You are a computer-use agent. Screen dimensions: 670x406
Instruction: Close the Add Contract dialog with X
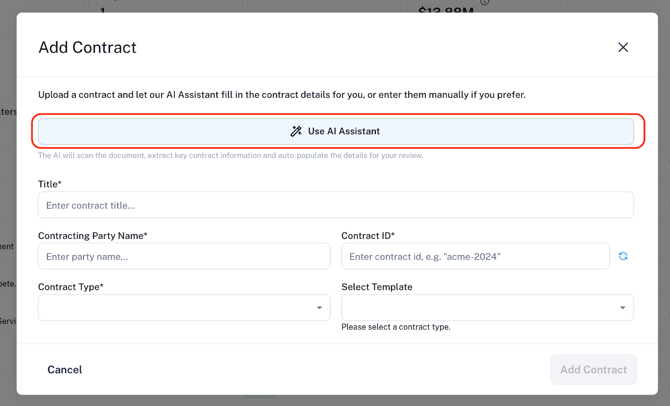pos(623,47)
